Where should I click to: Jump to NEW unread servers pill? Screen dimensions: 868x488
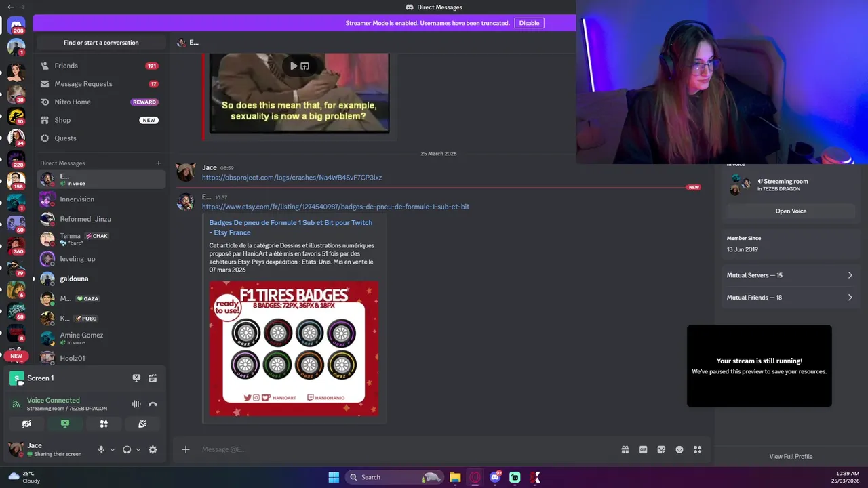[x=16, y=356]
